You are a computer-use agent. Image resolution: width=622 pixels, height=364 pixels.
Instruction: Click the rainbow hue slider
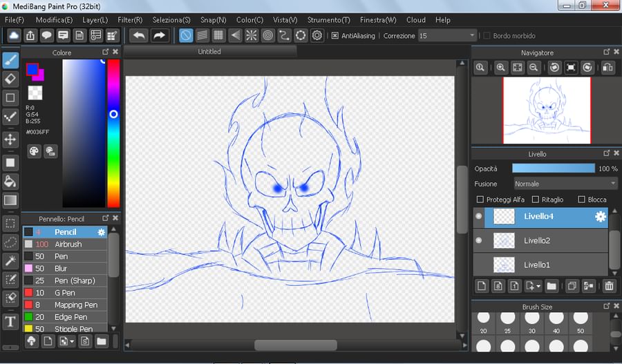point(113,133)
